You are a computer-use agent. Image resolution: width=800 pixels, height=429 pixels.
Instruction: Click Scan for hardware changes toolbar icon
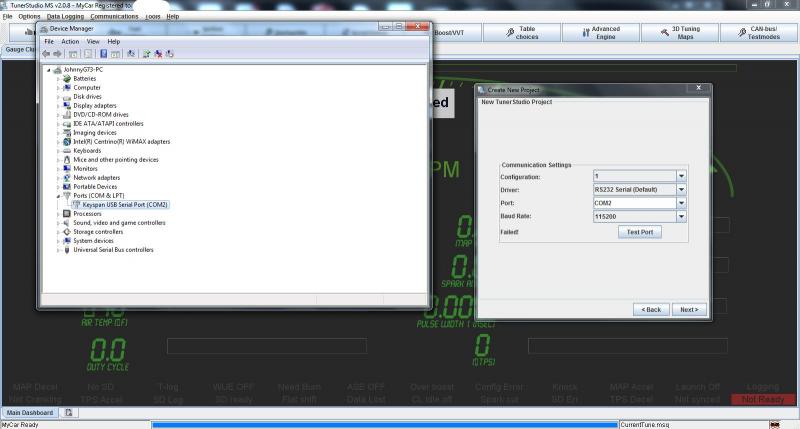tap(131, 54)
